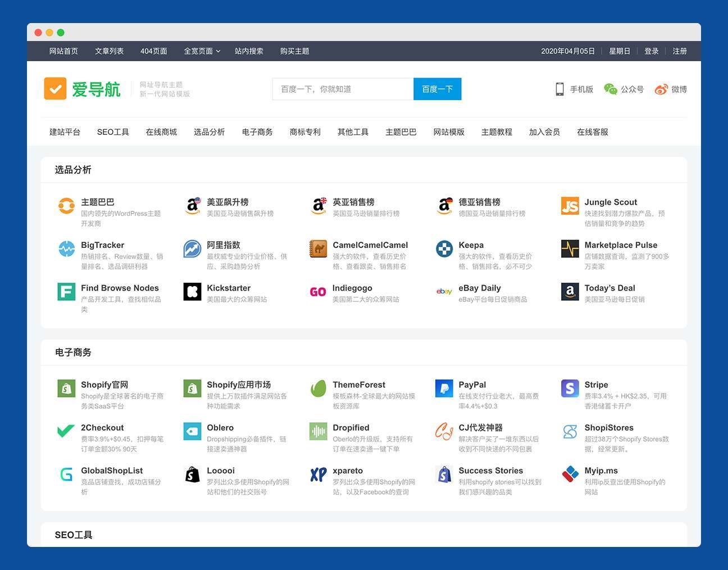Select the PayPal icon
Screen dimensions: 728x570
tap(444, 388)
